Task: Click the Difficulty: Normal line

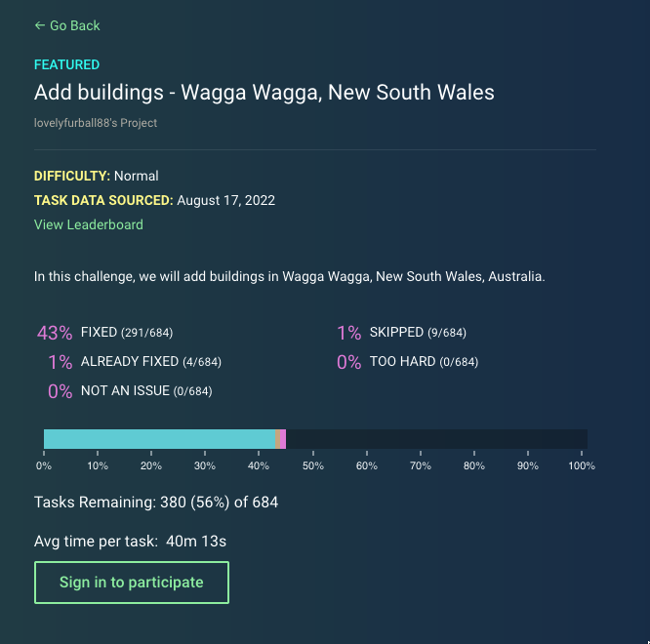Action: pyautogui.click(x=97, y=176)
